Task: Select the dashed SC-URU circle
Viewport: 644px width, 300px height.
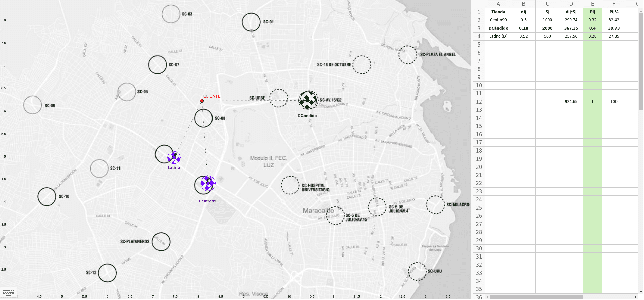Action: pos(417,271)
